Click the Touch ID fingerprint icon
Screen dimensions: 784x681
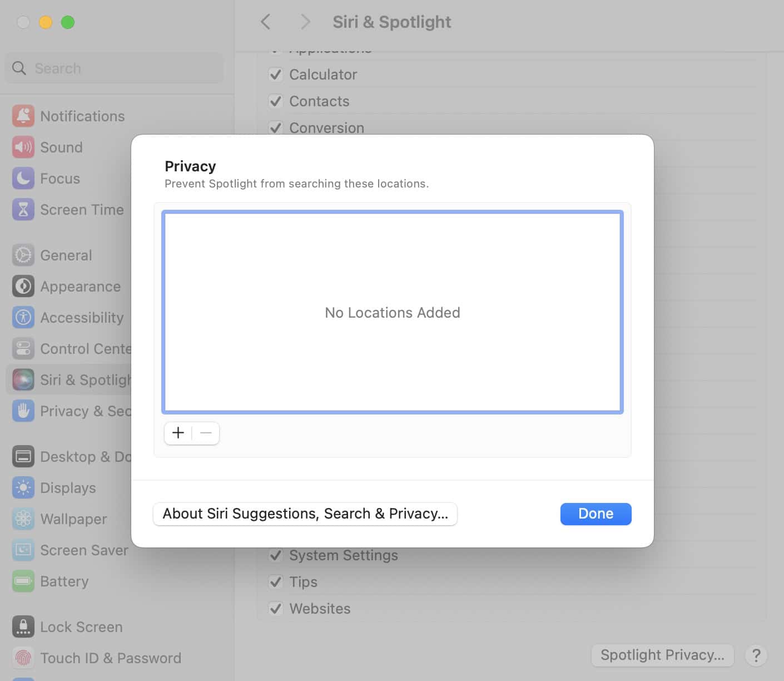tap(23, 658)
